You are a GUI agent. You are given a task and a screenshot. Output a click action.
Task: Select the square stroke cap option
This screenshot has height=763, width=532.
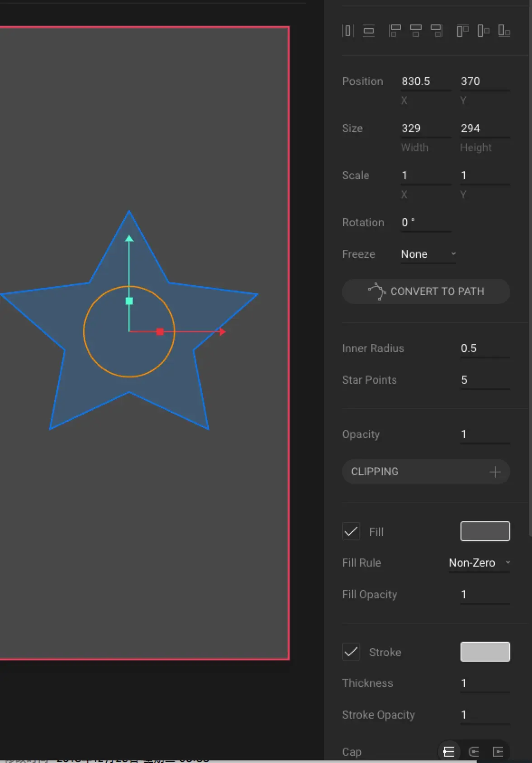click(498, 752)
